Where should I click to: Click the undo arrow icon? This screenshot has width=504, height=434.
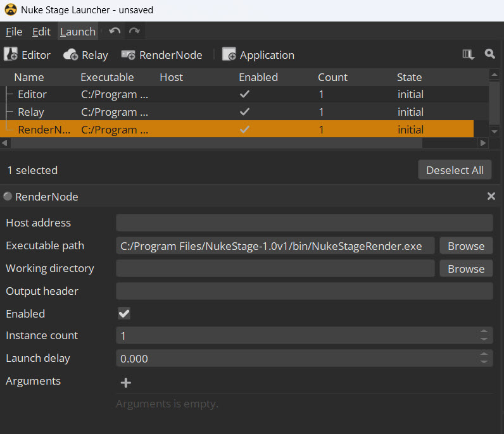pos(115,32)
